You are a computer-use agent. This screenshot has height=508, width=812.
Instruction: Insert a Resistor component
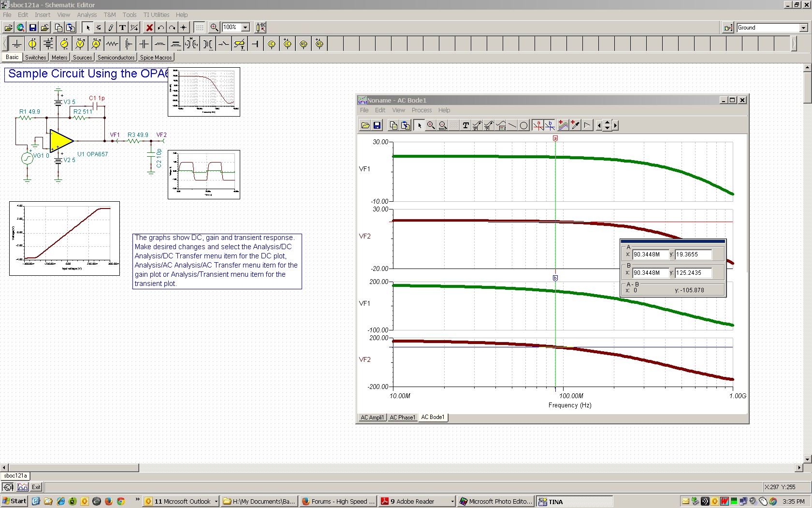tap(112, 44)
